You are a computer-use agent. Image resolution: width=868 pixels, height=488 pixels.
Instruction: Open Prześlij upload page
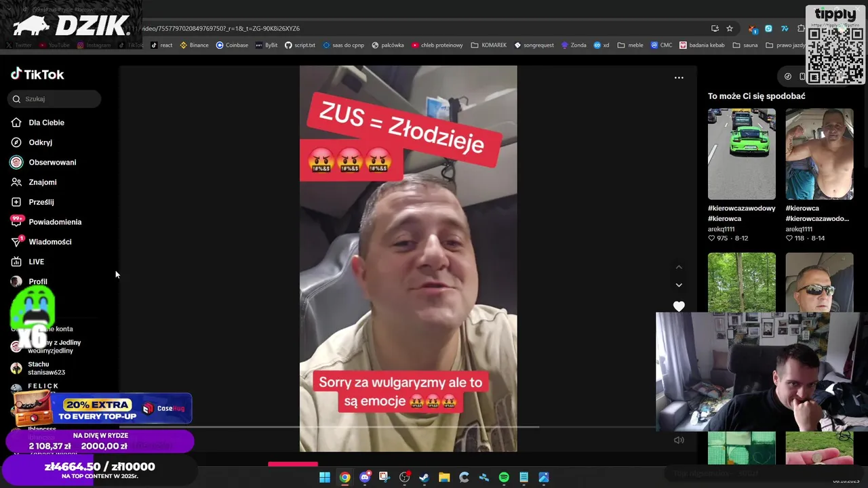pos(33,202)
